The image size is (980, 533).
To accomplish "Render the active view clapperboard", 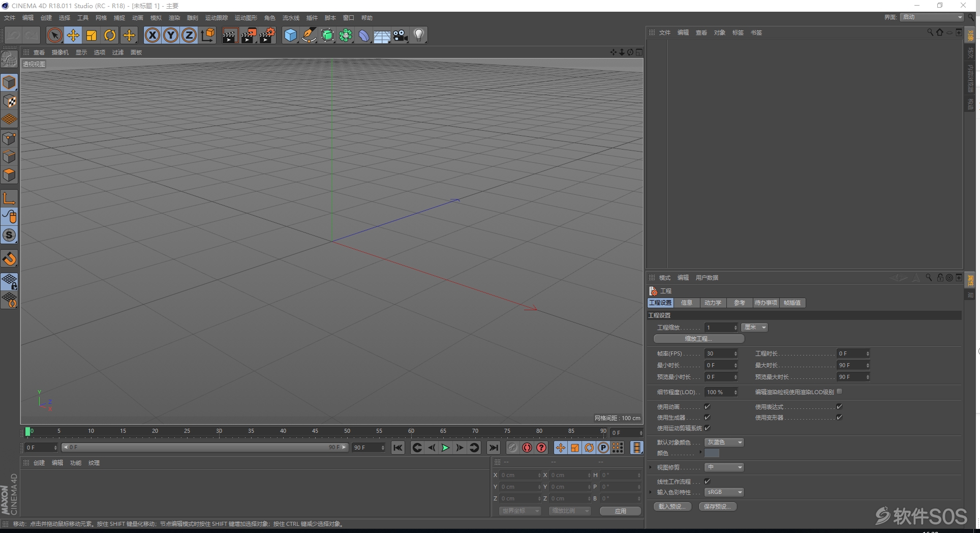I will click(230, 35).
